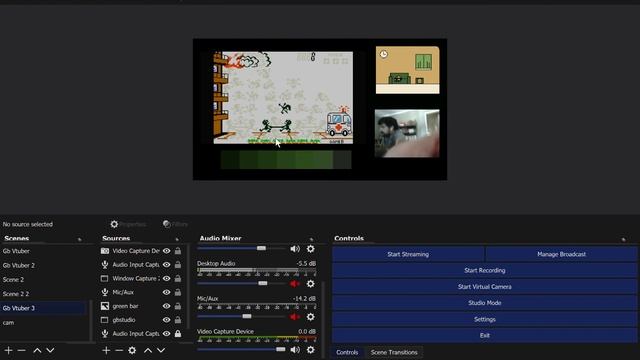640x360 pixels.
Task: Lock the Window Capture source
Action: pyautogui.click(x=178, y=278)
